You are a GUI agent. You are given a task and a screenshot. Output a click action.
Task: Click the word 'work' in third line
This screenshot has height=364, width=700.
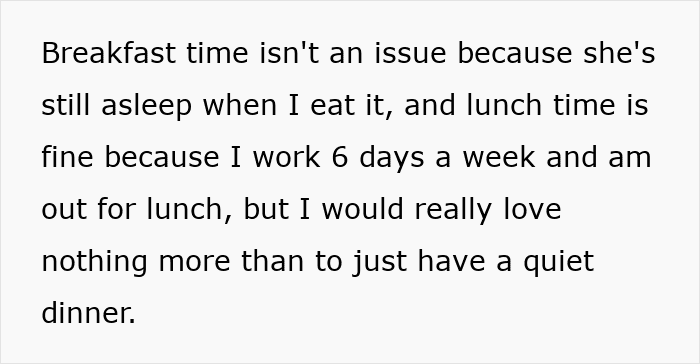click(287, 157)
